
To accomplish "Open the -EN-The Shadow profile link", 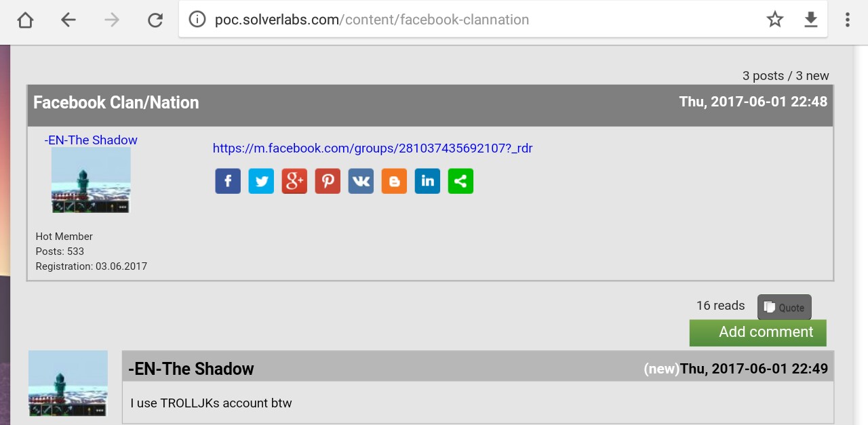I will 91,140.
